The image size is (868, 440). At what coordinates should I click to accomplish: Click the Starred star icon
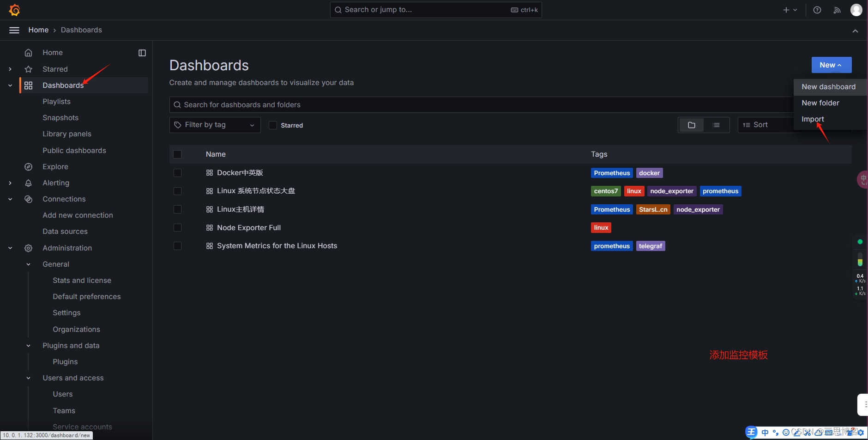point(29,69)
